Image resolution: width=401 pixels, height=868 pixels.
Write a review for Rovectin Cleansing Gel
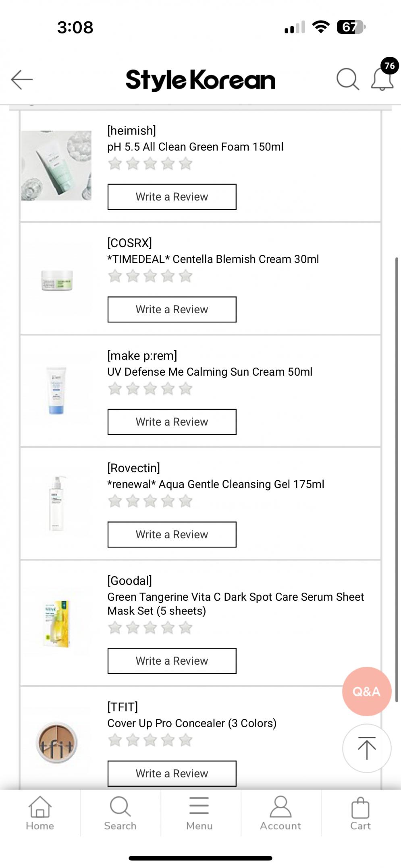point(172,535)
